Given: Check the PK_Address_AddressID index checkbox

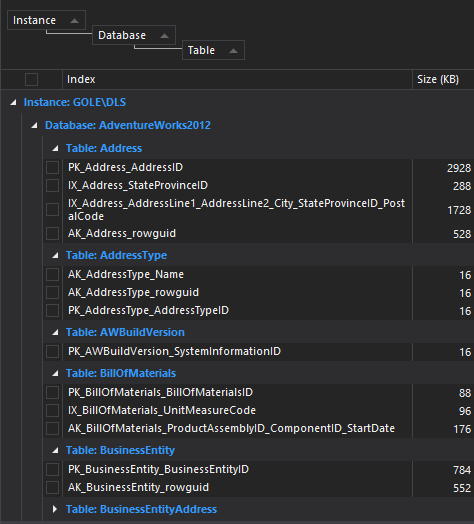Looking at the screenshot, I should (x=52, y=167).
